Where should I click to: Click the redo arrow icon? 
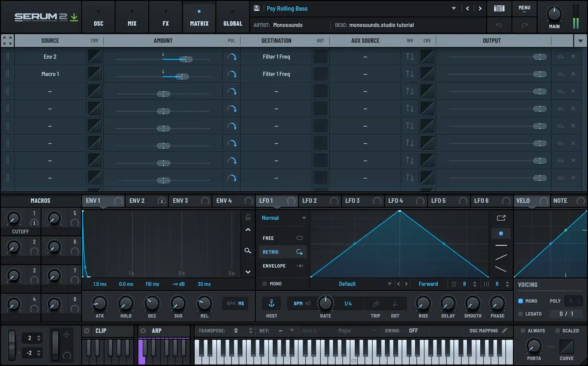coord(525,25)
